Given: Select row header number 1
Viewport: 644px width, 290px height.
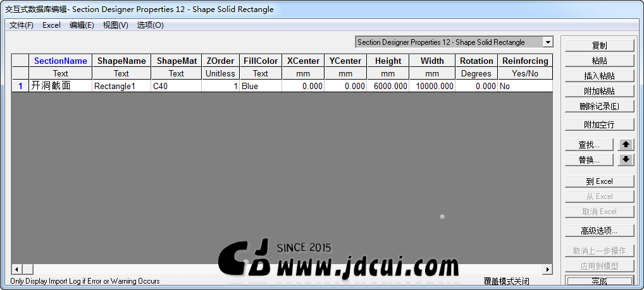Looking at the screenshot, I should [20, 86].
